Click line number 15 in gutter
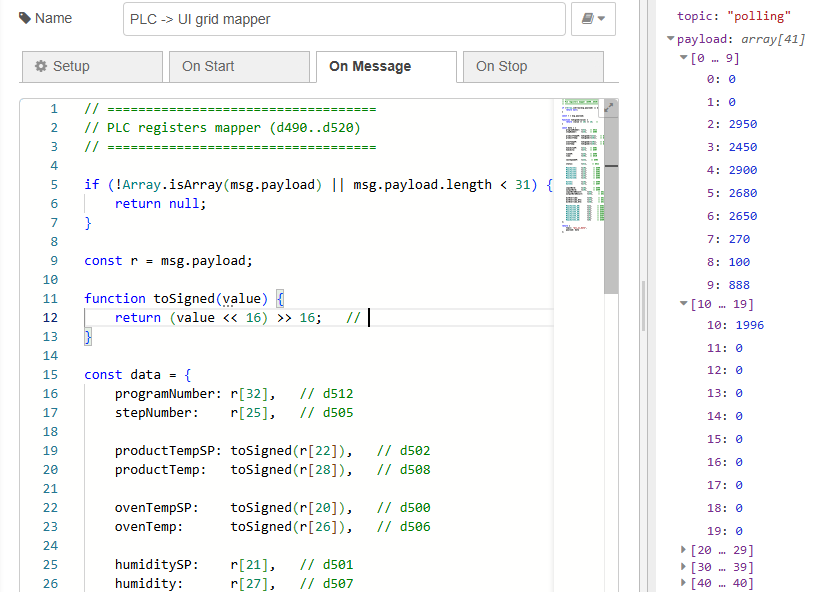The height and width of the screenshot is (592, 831). click(51, 375)
